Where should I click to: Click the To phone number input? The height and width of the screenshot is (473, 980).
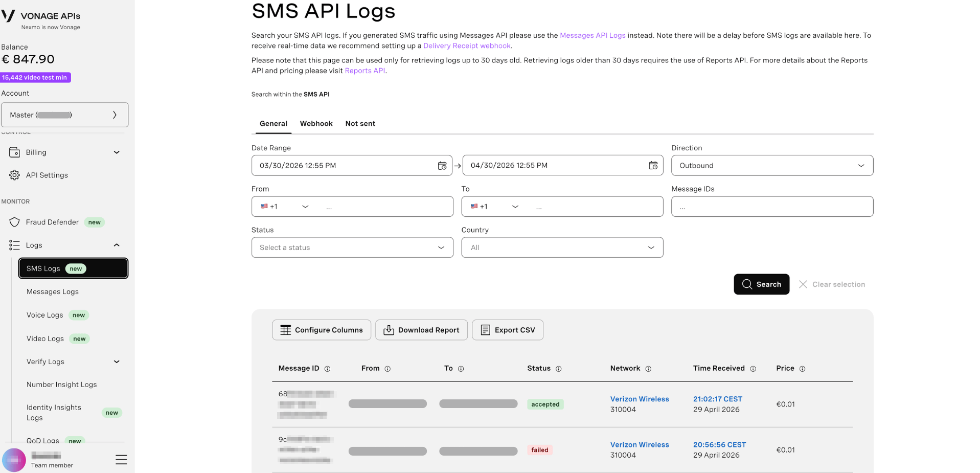tap(596, 207)
